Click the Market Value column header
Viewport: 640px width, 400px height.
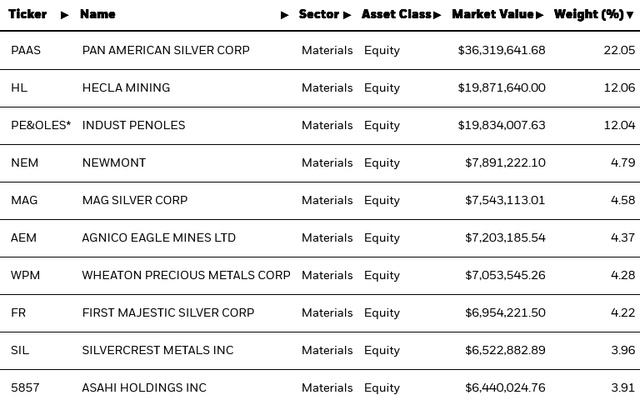point(493,15)
